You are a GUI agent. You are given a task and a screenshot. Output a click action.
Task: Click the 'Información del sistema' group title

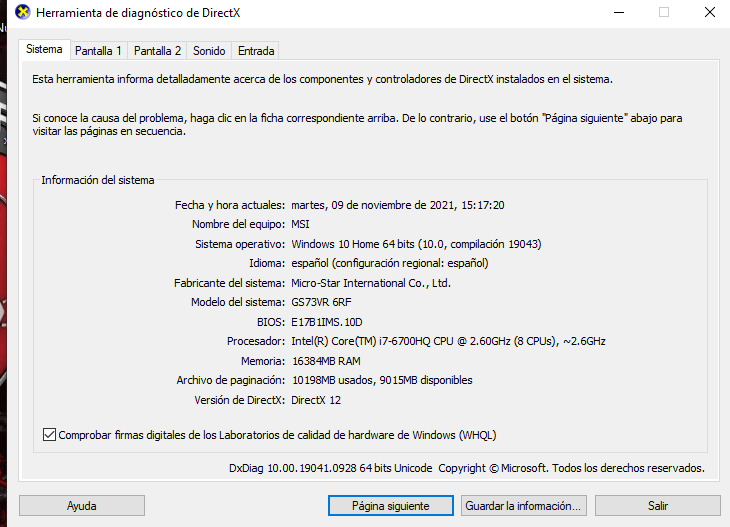pos(98,180)
